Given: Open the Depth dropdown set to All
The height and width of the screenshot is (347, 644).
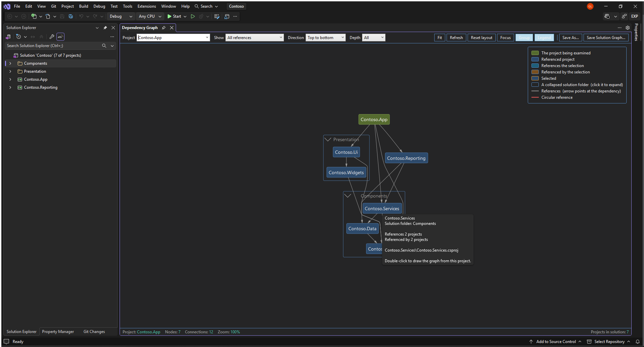Looking at the screenshot, I should tap(373, 38).
